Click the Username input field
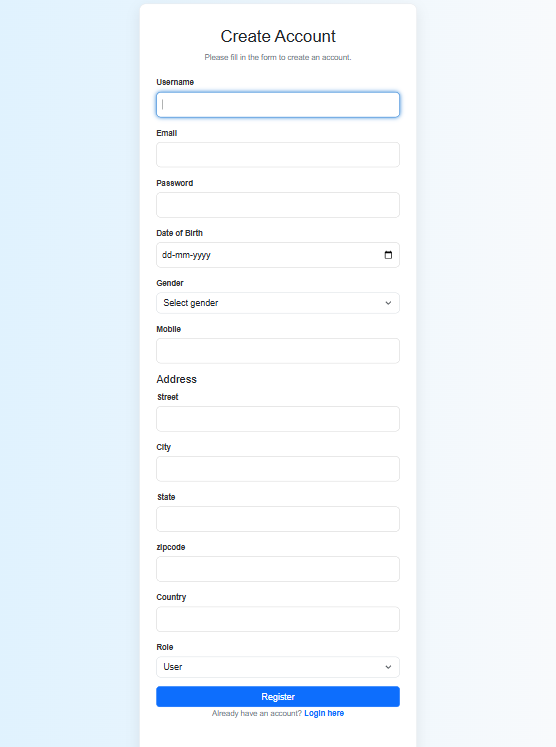This screenshot has width=556, height=747. [x=278, y=105]
